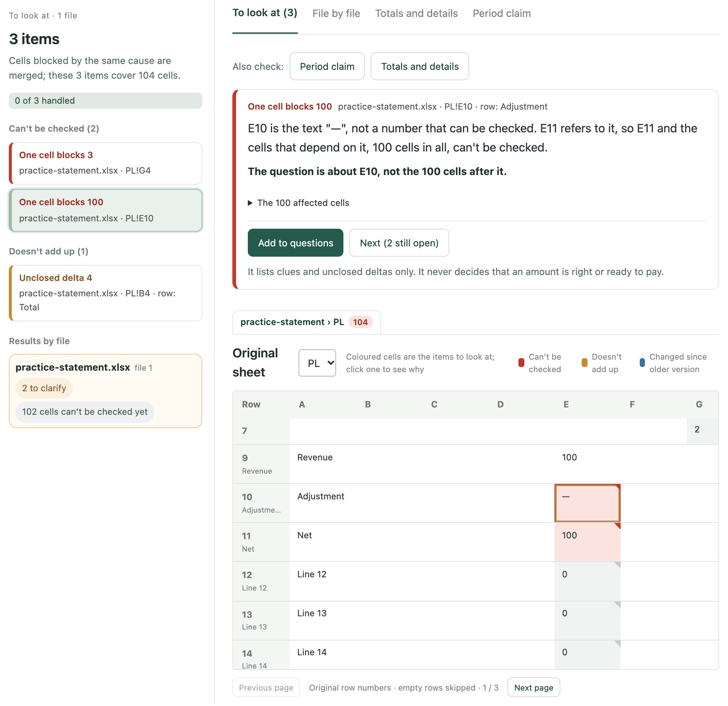Select the To look at (3) tab
The image size is (728, 706).
coord(265,13)
